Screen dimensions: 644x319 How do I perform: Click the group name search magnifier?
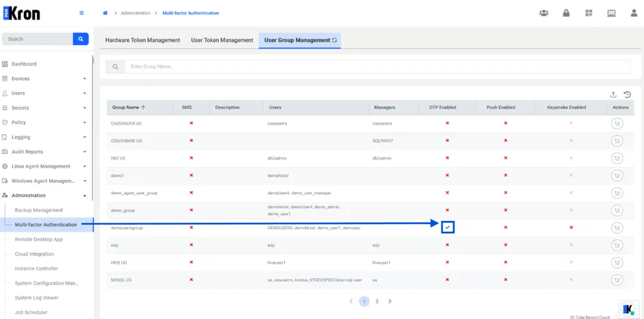115,67
